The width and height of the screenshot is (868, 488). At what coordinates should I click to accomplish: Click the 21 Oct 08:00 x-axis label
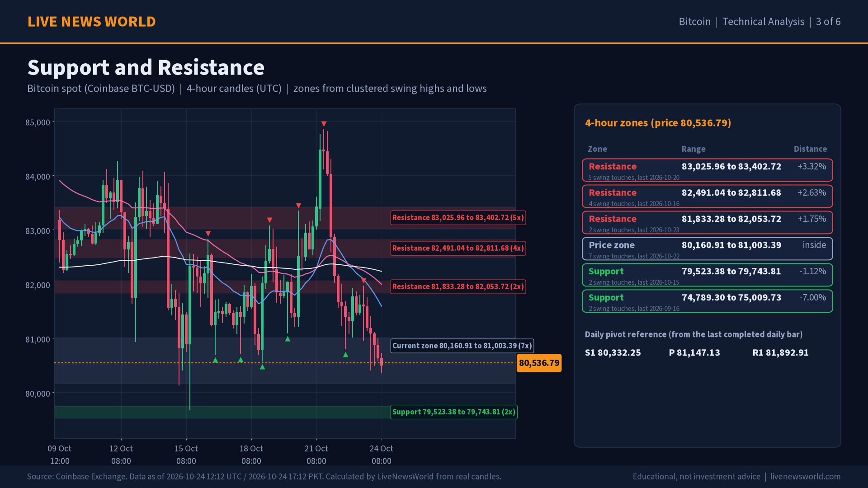pyautogui.click(x=316, y=455)
